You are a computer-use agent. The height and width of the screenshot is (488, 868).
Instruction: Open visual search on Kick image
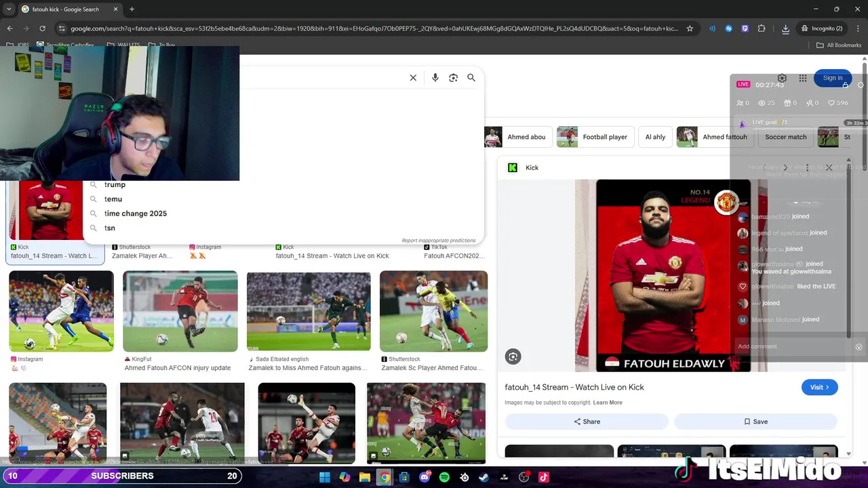[x=513, y=357]
